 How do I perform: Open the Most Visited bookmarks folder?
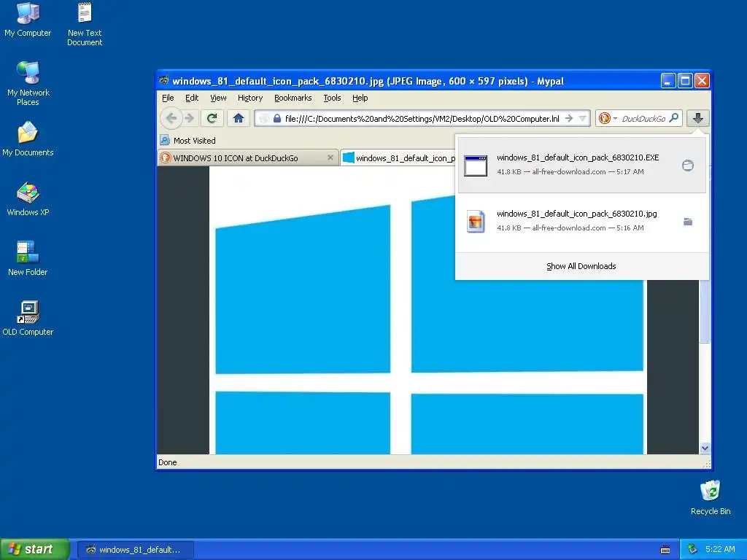(x=187, y=141)
